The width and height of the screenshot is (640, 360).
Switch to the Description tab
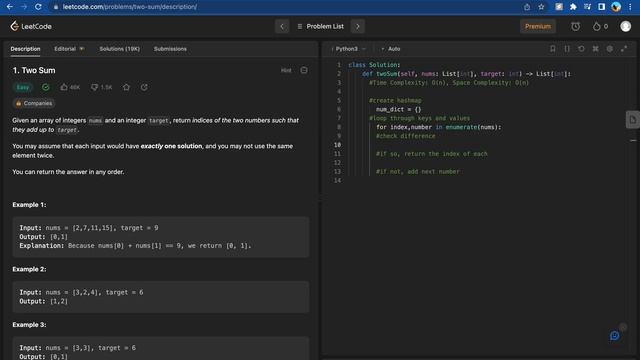[25, 49]
